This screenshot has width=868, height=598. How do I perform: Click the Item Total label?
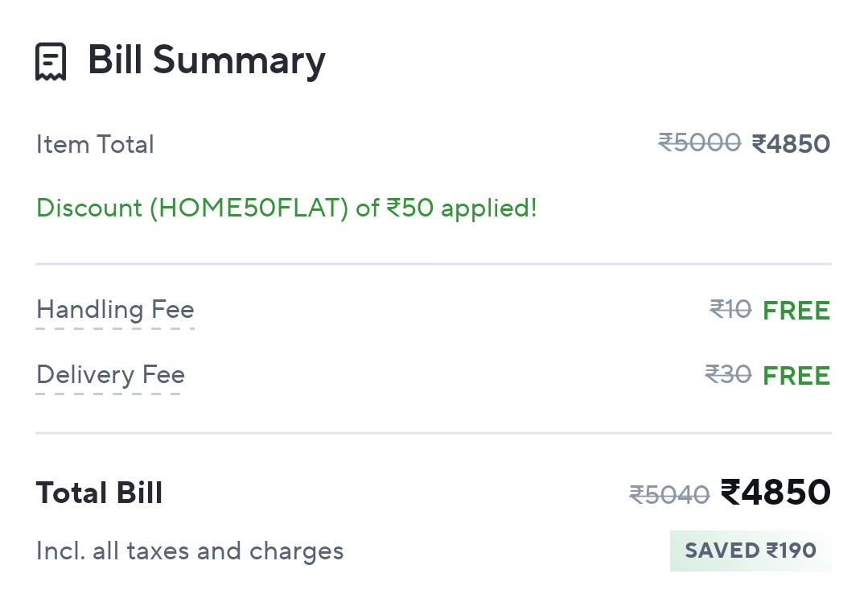(95, 145)
